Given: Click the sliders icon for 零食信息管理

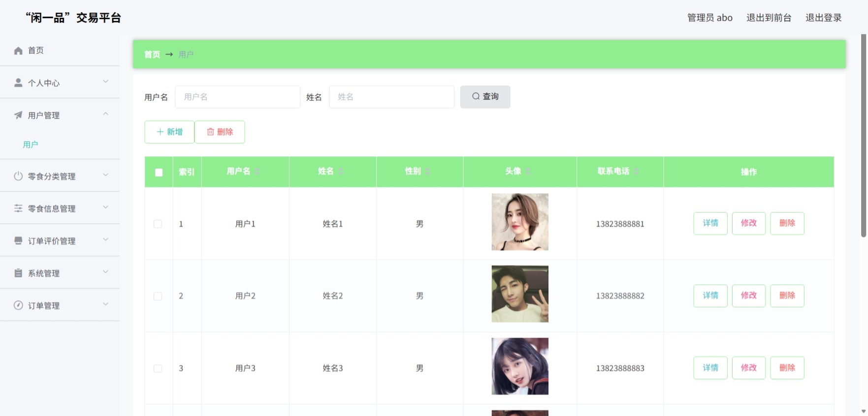Looking at the screenshot, I should [18, 208].
